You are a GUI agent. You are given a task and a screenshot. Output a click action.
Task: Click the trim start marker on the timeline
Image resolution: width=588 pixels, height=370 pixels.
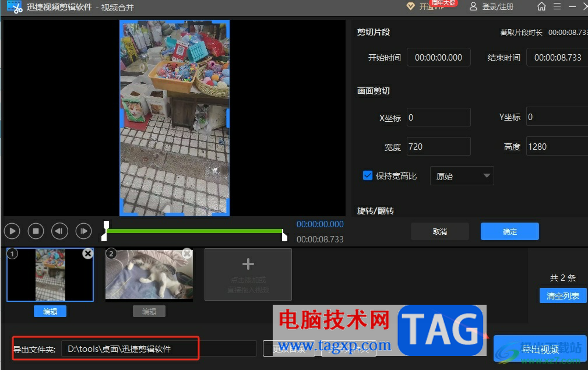point(105,231)
